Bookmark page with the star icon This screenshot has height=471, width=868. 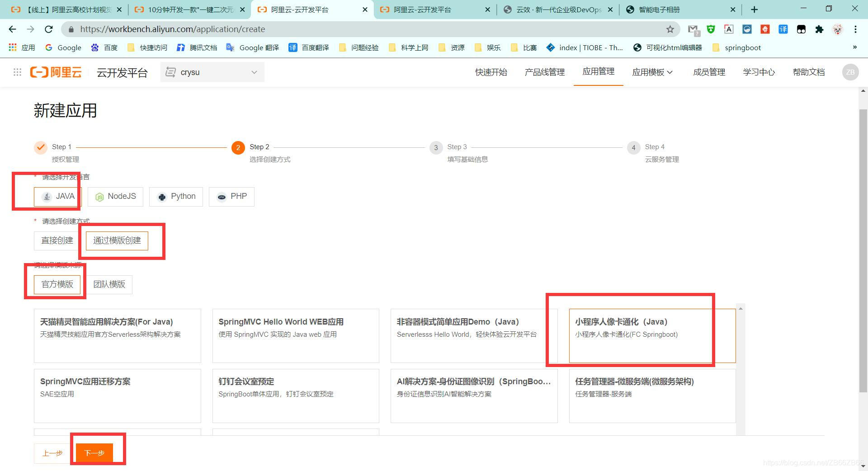[x=670, y=29]
